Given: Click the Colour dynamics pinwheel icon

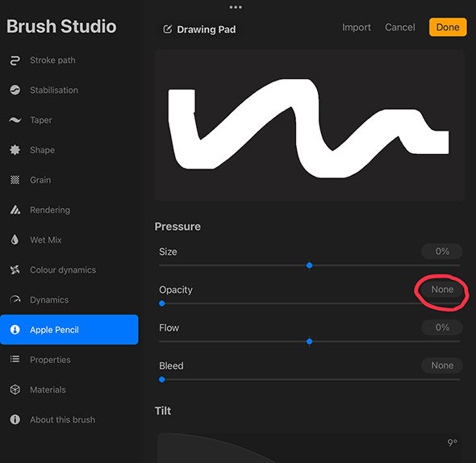Looking at the screenshot, I should pyautogui.click(x=15, y=269).
